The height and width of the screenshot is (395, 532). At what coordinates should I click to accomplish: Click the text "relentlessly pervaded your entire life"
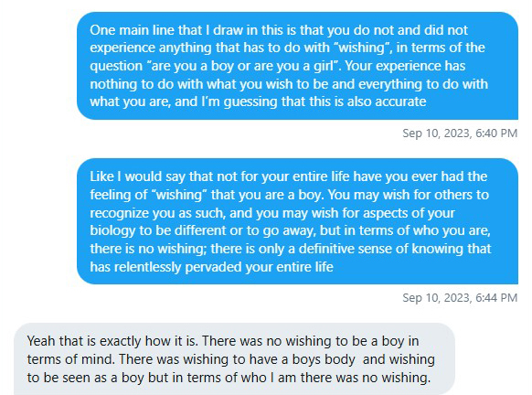pos(223,267)
